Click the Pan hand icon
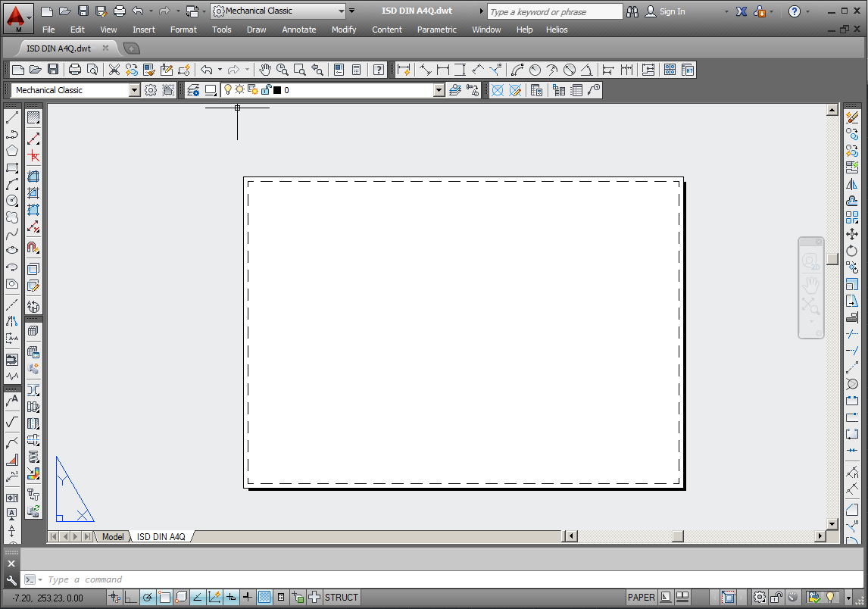The image size is (868, 609). point(265,70)
